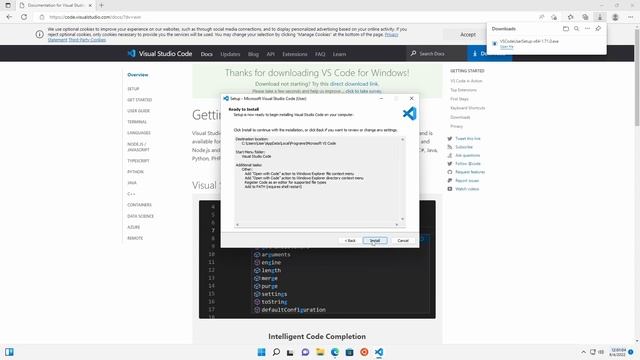Viewport: 640px width, 360px height.
Task: Expand the REMOTE docs section
Action: pos(135,238)
